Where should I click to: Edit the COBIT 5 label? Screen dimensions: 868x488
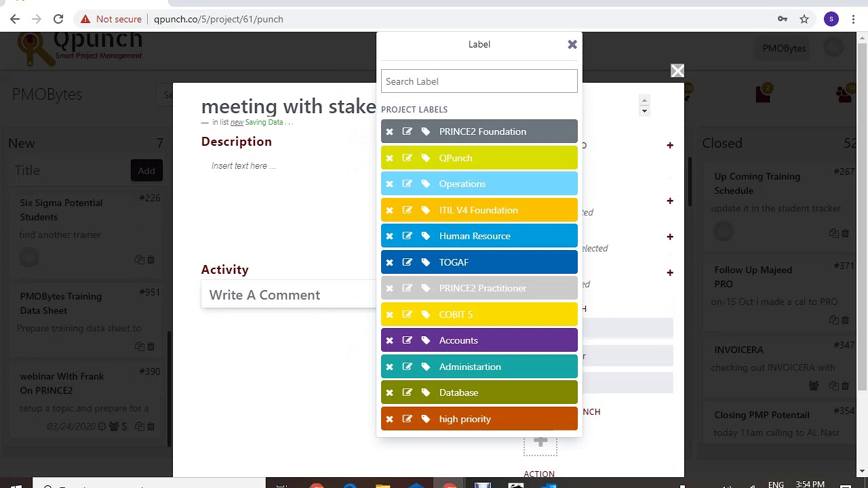407,314
